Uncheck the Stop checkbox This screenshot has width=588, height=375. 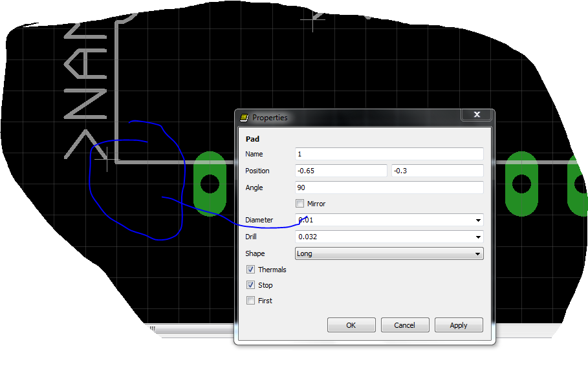tap(250, 285)
